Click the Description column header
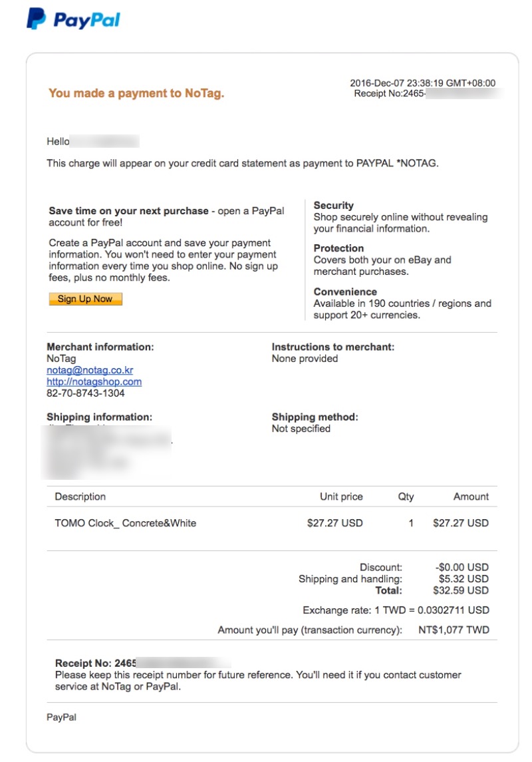Viewport: 532px width, 762px height. tap(80, 496)
